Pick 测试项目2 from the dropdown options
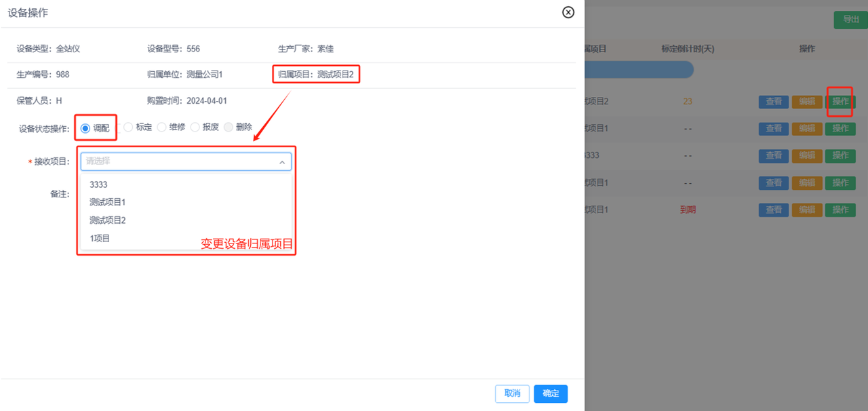 (x=107, y=220)
